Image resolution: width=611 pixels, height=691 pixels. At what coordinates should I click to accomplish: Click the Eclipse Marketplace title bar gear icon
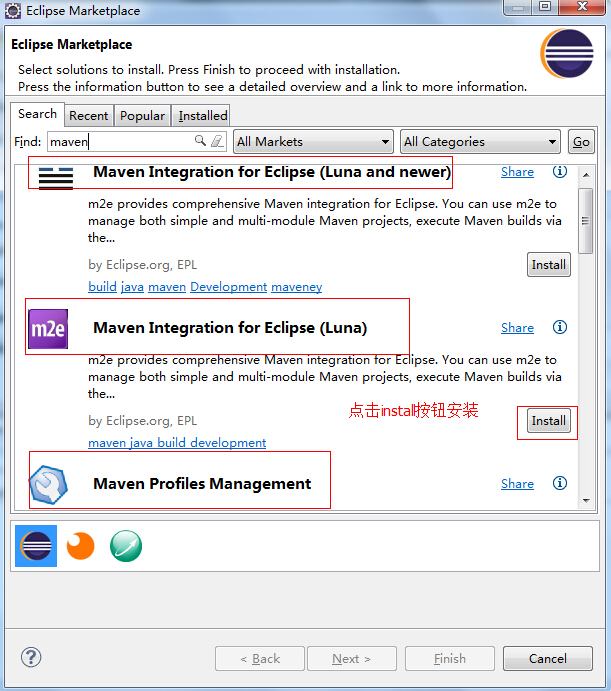coord(13,11)
